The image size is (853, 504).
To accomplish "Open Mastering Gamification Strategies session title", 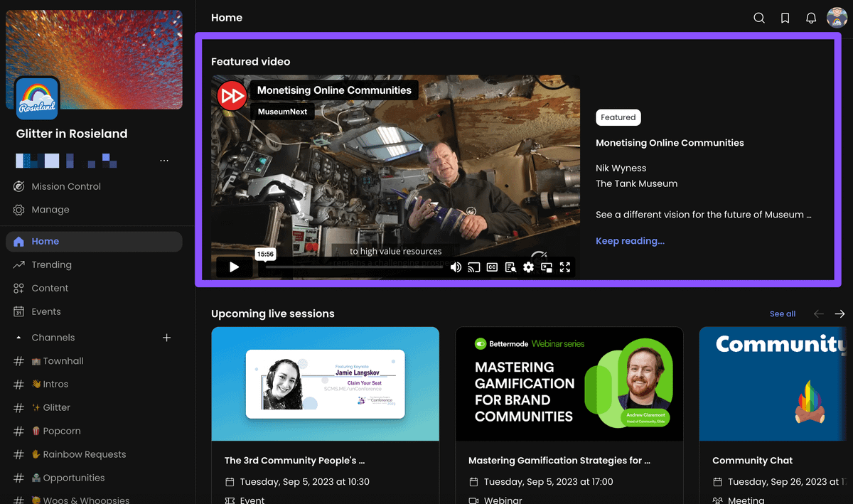I will [x=559, y=461].
